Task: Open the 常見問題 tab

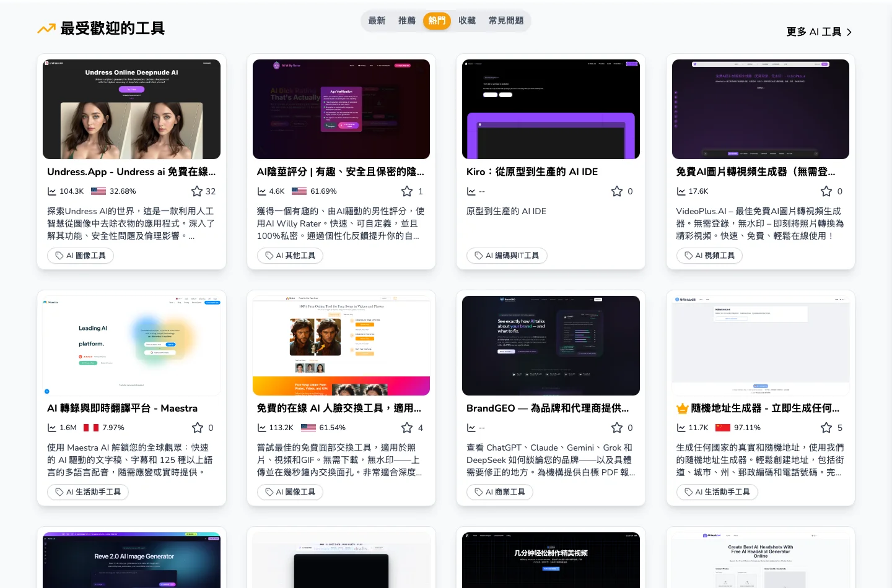Action: click(x=506, y=20)
